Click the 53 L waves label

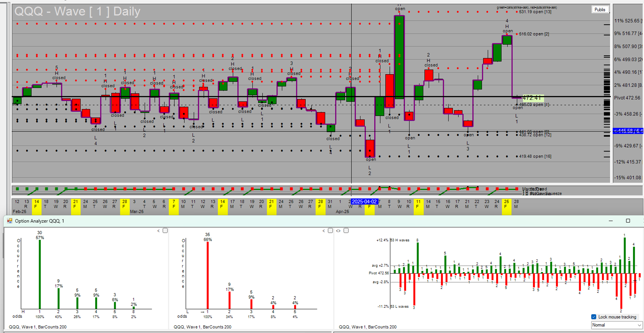pos(399,307)
